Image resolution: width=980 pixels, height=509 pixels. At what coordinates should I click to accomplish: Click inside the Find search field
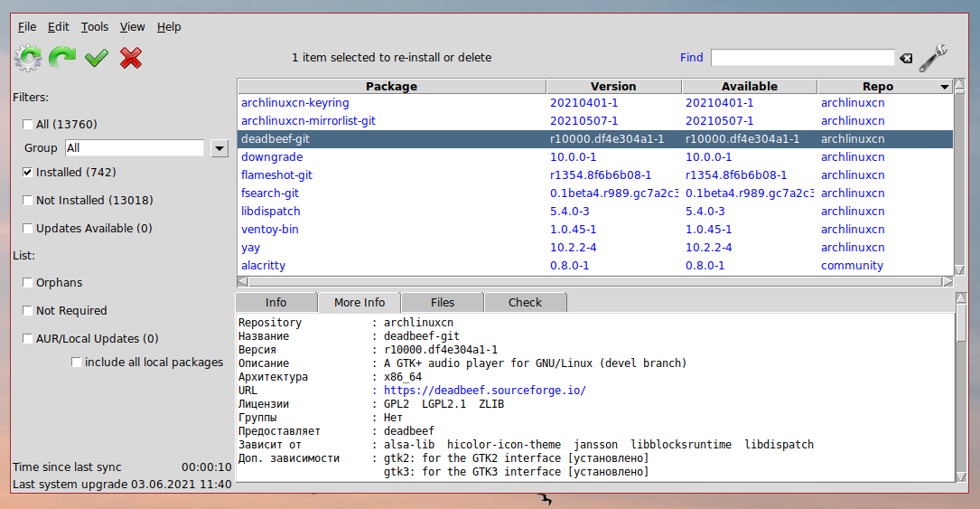tap(802, 58)
